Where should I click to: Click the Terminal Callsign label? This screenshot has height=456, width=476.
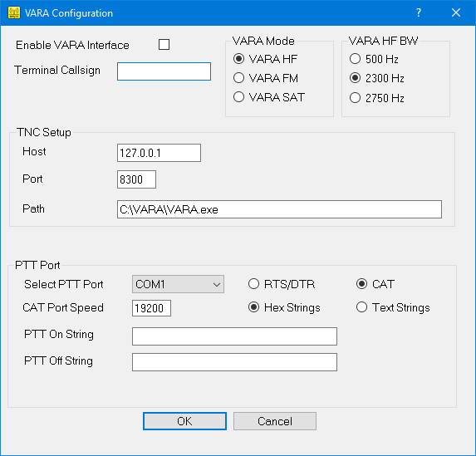tap(57, 70)
